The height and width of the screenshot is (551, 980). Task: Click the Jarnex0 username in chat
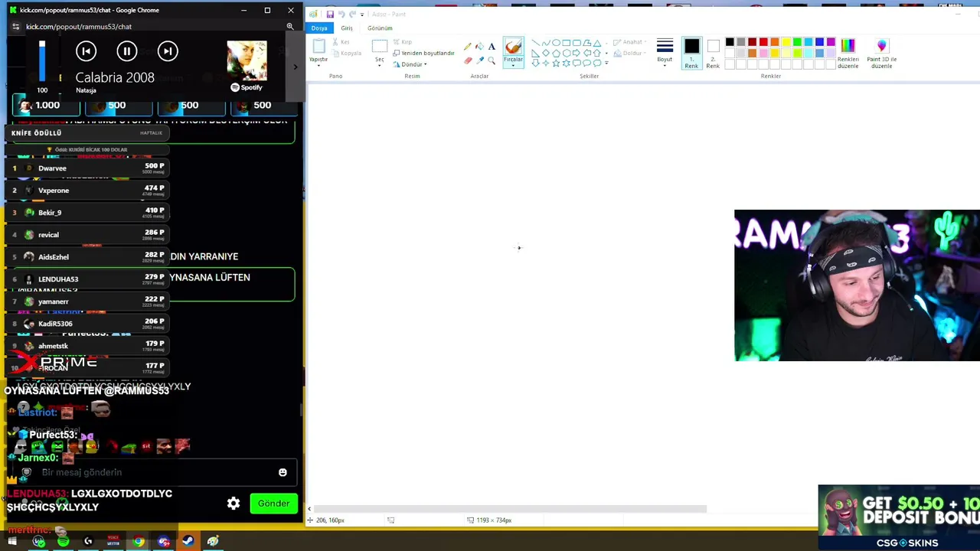(38, 458)
